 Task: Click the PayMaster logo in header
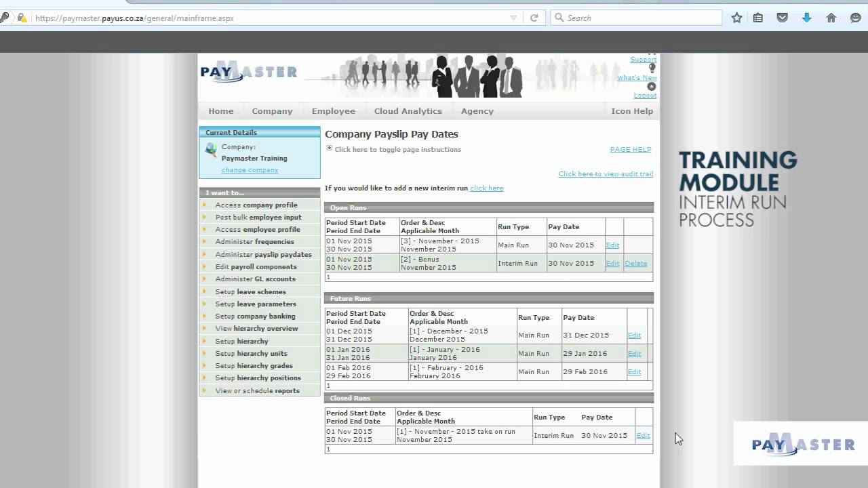tap(249, 72)
